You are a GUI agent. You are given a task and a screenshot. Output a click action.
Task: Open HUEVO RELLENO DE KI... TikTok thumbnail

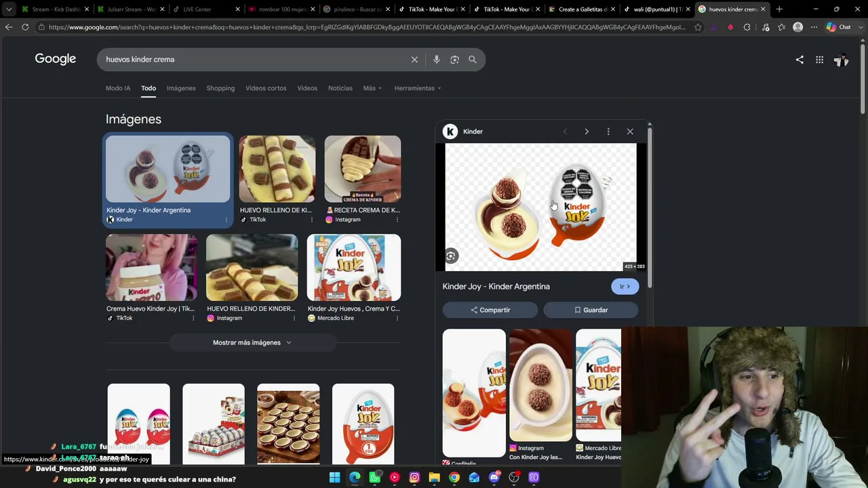click(277, 169)
